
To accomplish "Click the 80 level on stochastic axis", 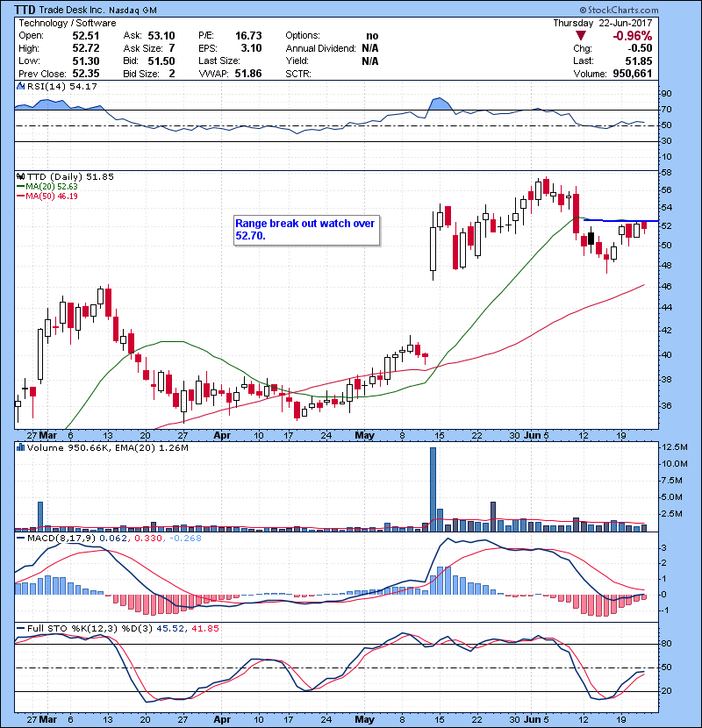I will click(666, 644).
